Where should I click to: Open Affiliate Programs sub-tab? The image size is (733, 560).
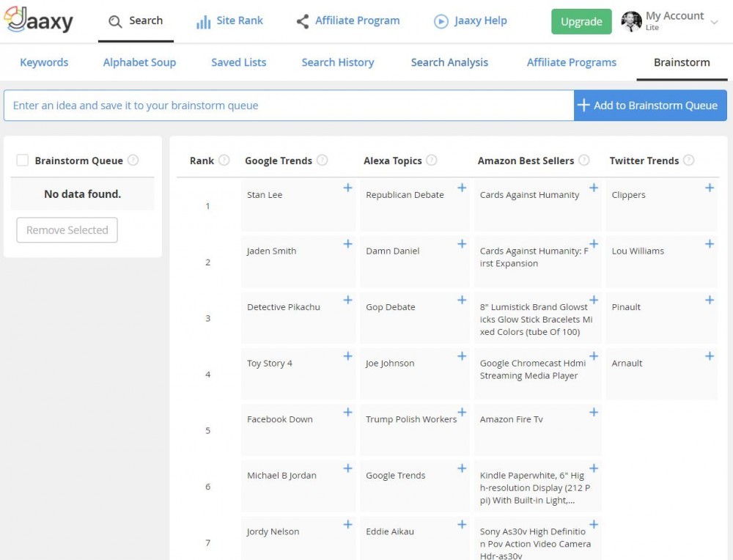point(571,62)
